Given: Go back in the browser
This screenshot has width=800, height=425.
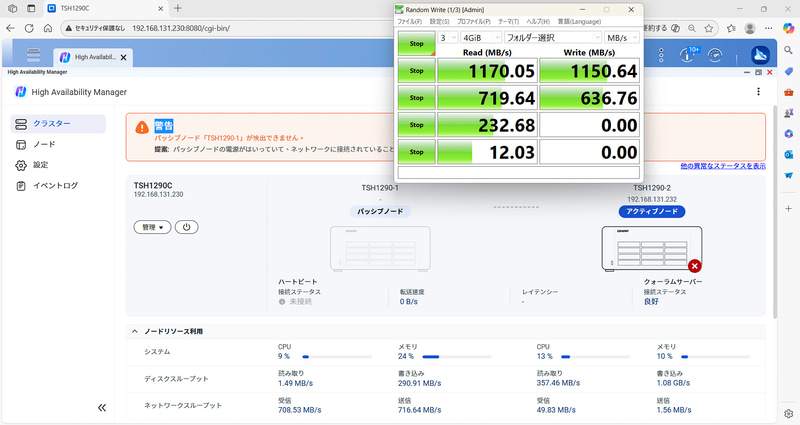Looking at the screenshot, I should tap(11, 28).
